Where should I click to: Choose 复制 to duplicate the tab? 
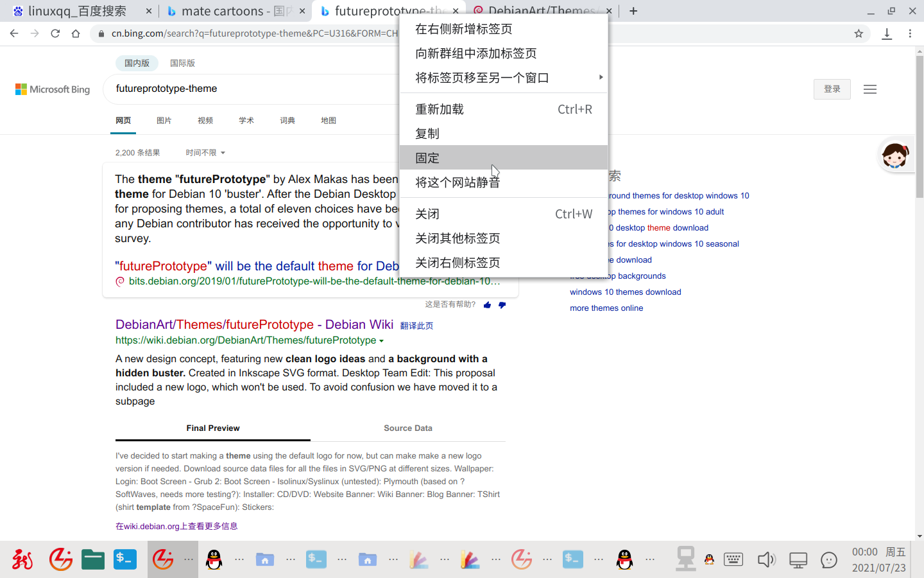point(504,134)
